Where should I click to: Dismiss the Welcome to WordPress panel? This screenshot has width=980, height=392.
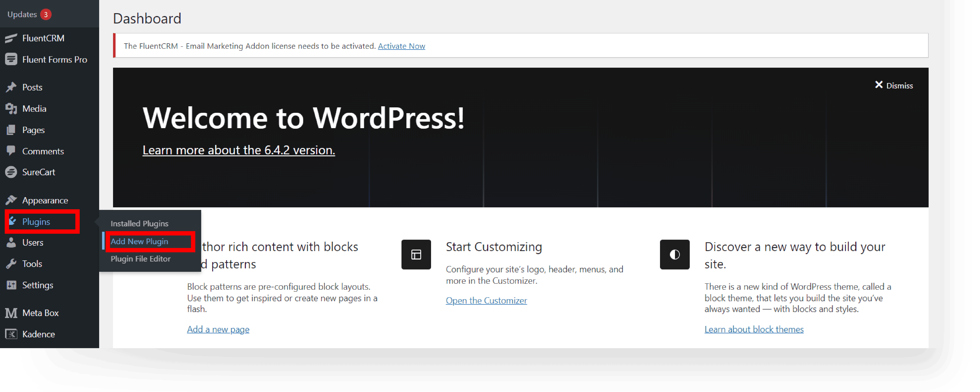[894, 85]
